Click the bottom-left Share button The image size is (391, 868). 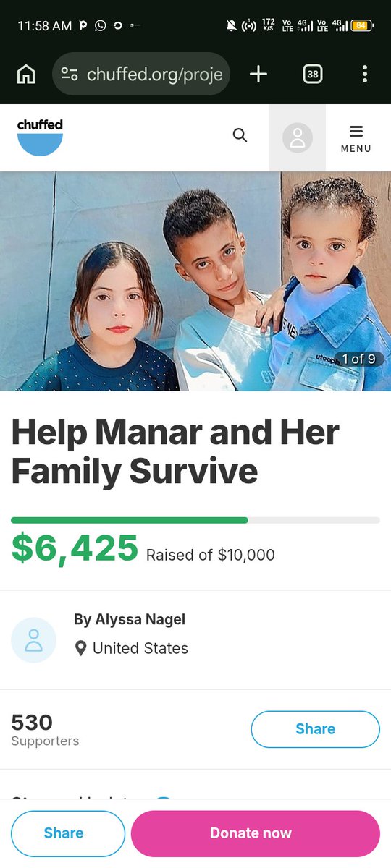coord(68,833)
